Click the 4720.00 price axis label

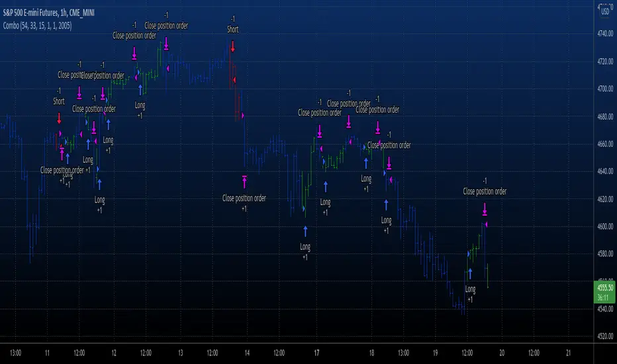tap(605, 62)
